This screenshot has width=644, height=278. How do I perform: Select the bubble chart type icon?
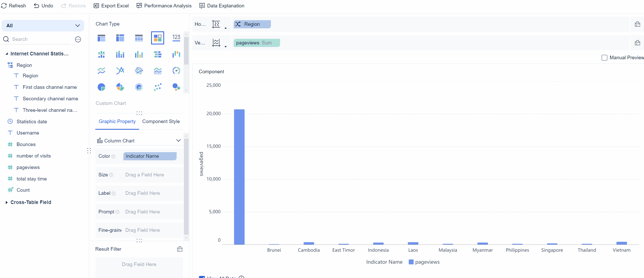pos(176,87)
